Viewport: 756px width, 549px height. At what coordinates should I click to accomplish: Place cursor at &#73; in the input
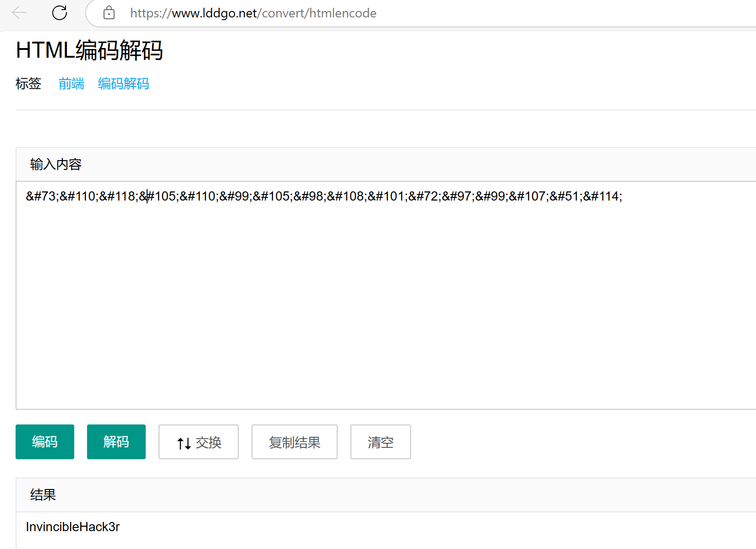tap(42, 196)
